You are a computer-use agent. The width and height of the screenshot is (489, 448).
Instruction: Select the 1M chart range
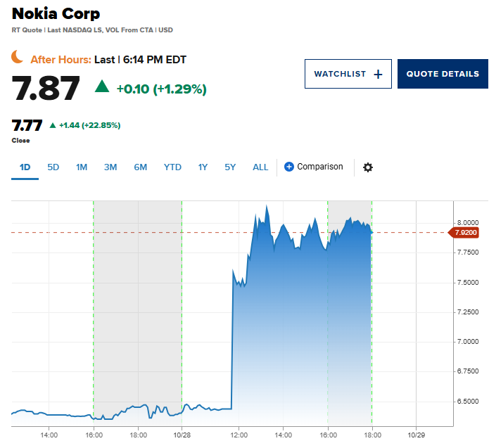click(82, 167)
